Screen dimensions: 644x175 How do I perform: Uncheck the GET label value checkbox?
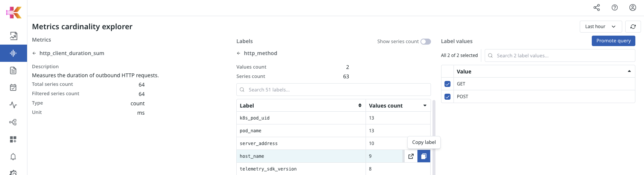point(447,84)
